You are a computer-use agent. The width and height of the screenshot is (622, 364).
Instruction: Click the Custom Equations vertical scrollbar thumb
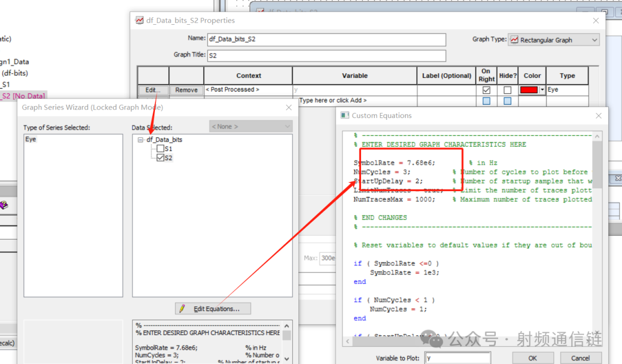click(x=597, y=164)
